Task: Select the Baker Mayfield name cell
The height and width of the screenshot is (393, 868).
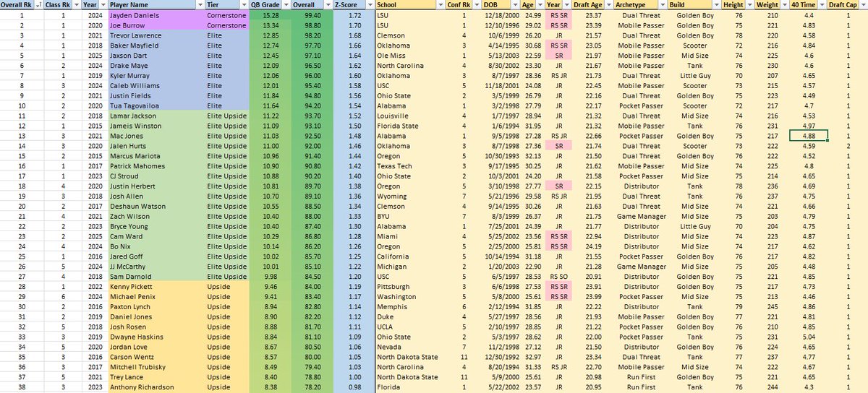Action: click(x=156, y=45)
